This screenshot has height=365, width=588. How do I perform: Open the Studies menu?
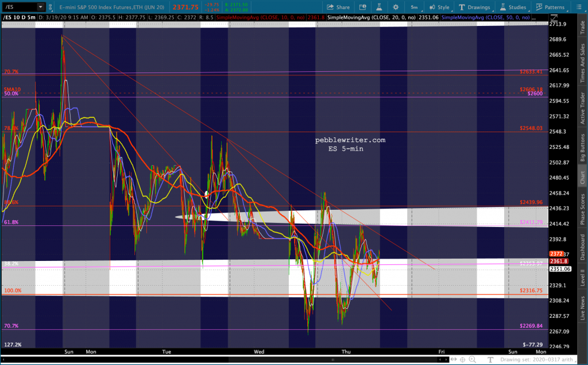click(x=513, y=7)
